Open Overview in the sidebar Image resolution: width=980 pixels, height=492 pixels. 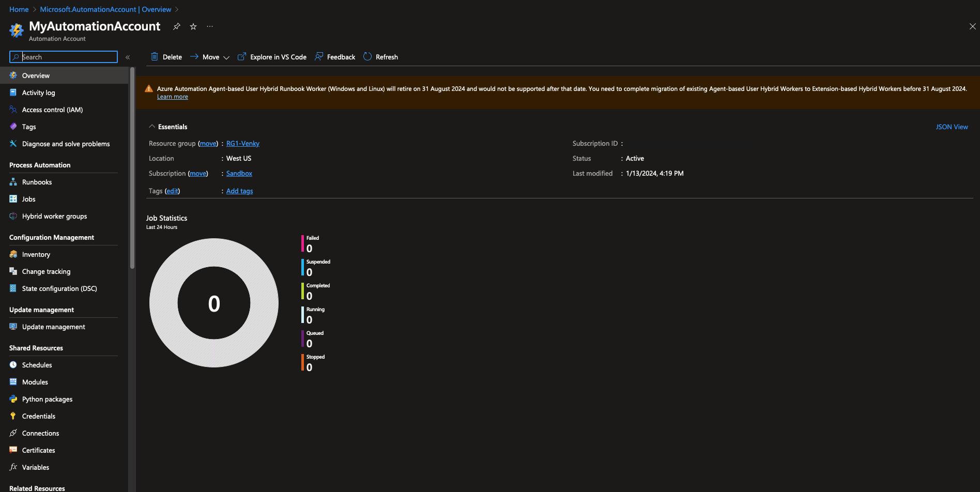64,75
